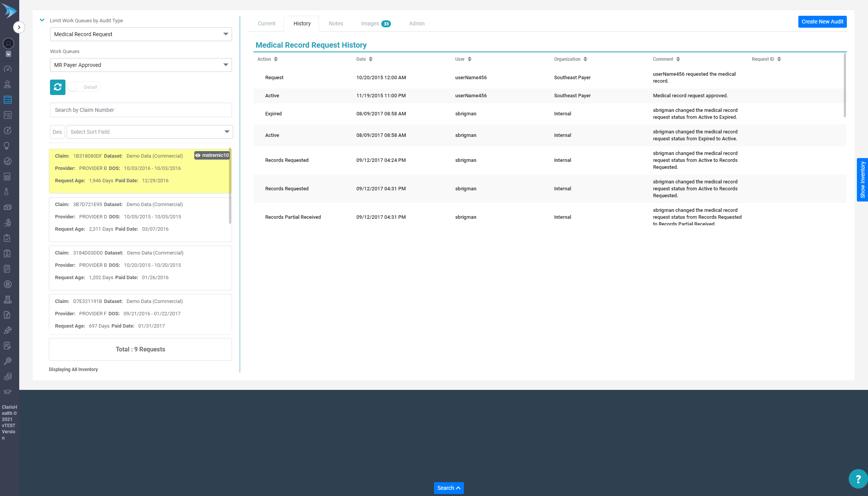Image resolution: width=868 pixels, height=496 pixels.
Task: Open the dollar recovery circular-arrow icon
Action: click(x=8, y=131)
